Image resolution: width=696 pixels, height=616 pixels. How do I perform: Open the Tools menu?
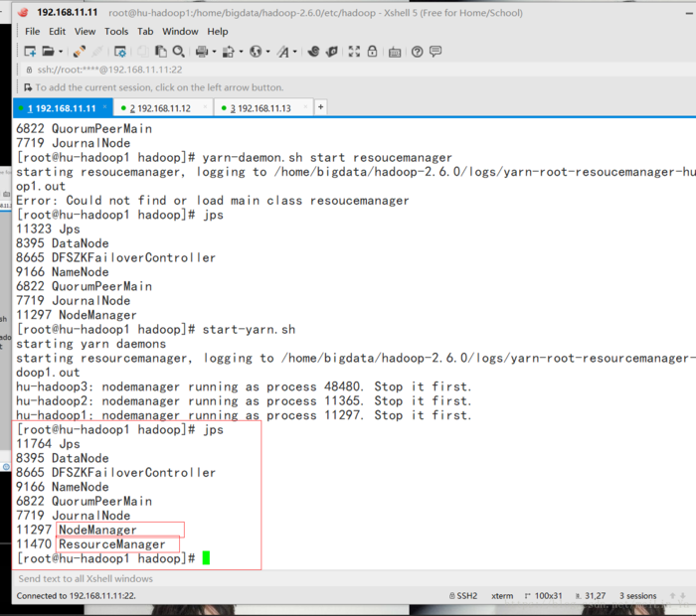116,32
